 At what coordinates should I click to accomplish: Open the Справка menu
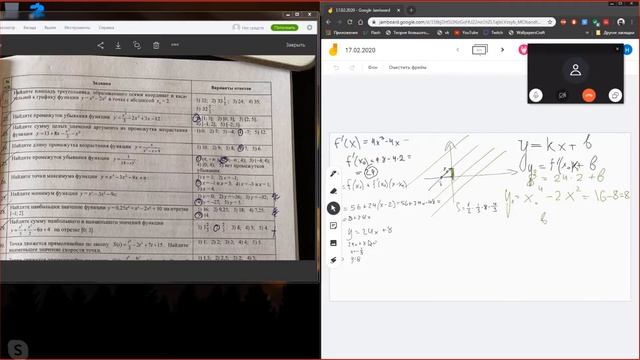[x=106, y=28]
